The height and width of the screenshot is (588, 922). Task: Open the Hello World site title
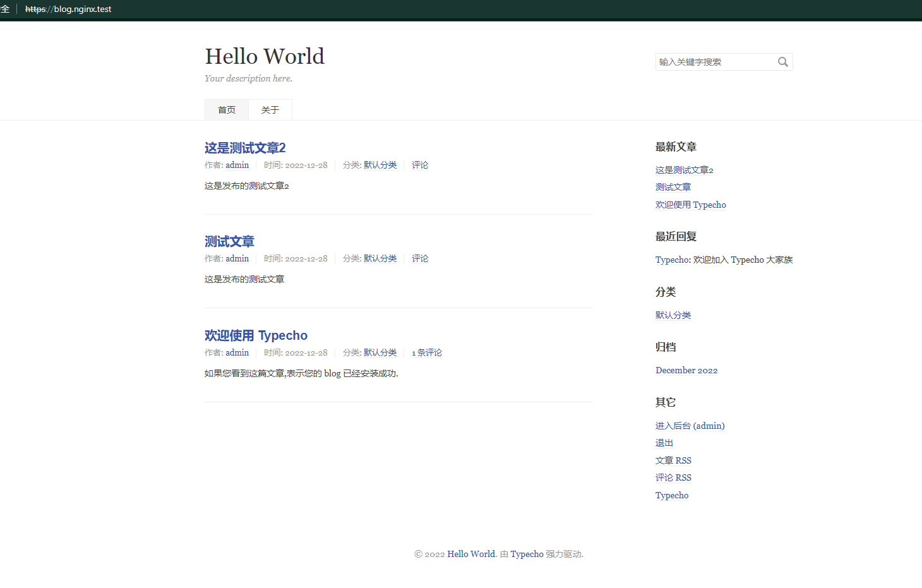point(265,56)
